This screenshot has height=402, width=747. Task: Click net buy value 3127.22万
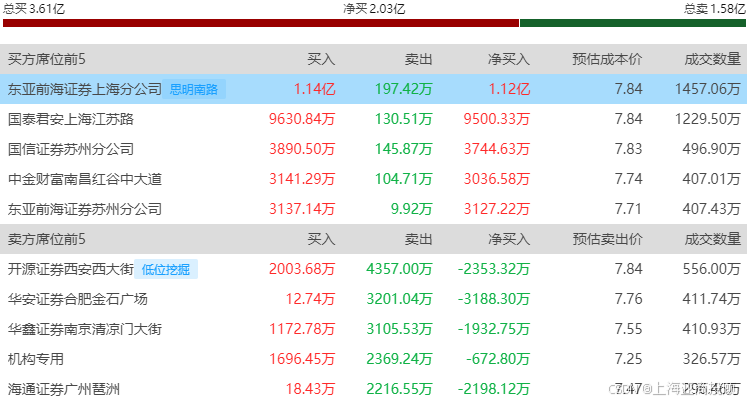[496, 209]
